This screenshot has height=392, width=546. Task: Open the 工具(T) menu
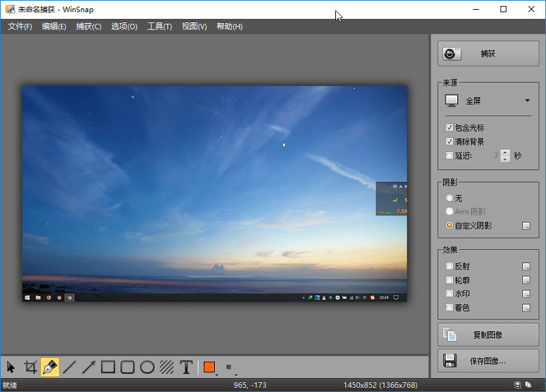click(x=160, y=27)
